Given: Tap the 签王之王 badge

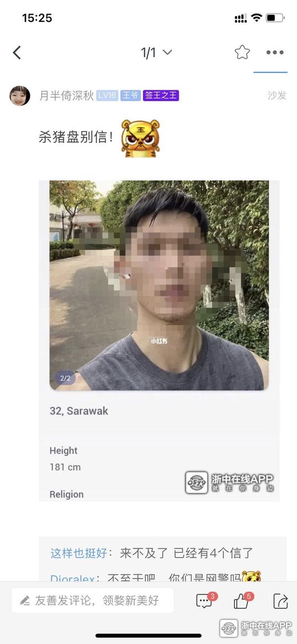Looking at the screenshot, I should point(161,96).
